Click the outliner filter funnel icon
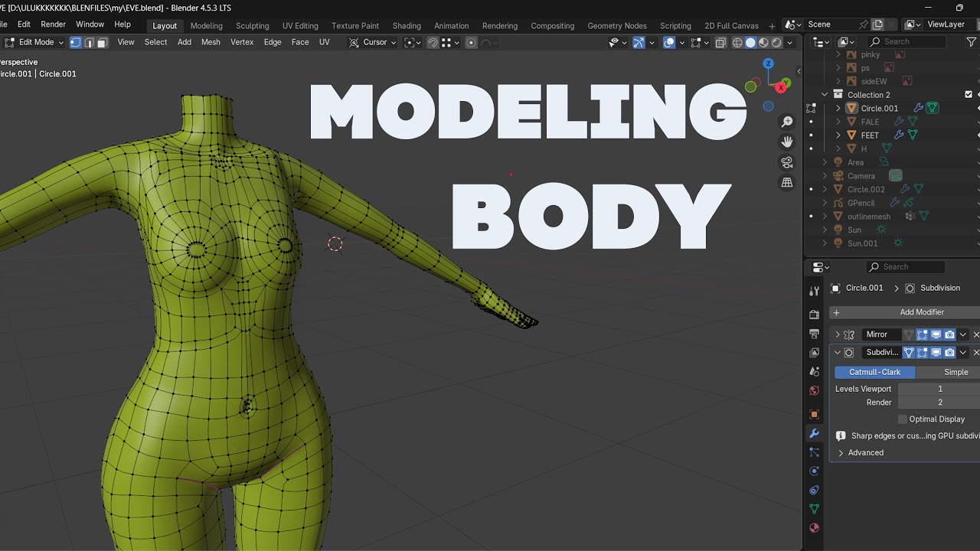The width and height of the screenshot is (980, 551). point(972,42)
